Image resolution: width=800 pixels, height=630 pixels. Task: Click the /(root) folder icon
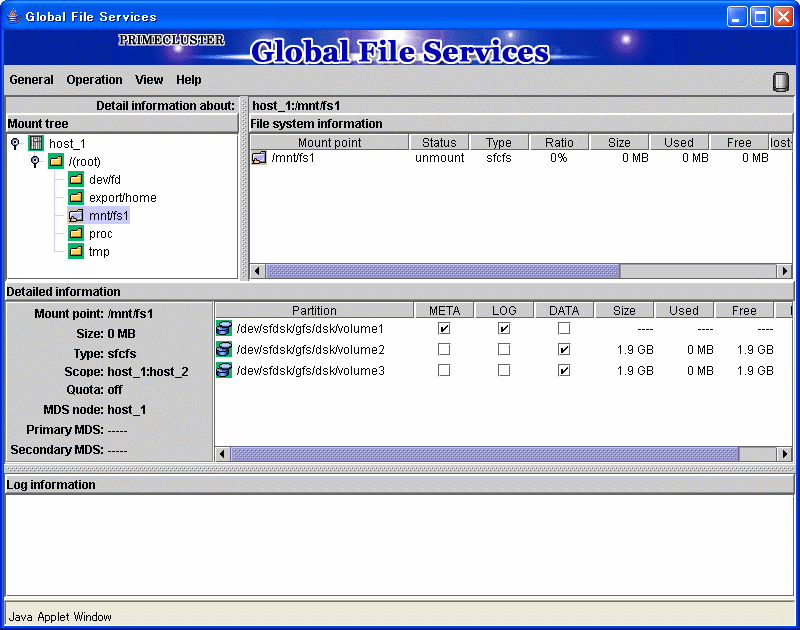[x=56, y=162]
